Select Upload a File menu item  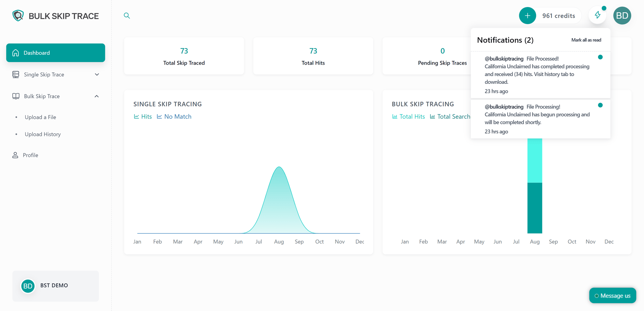[x=40, y=117]
